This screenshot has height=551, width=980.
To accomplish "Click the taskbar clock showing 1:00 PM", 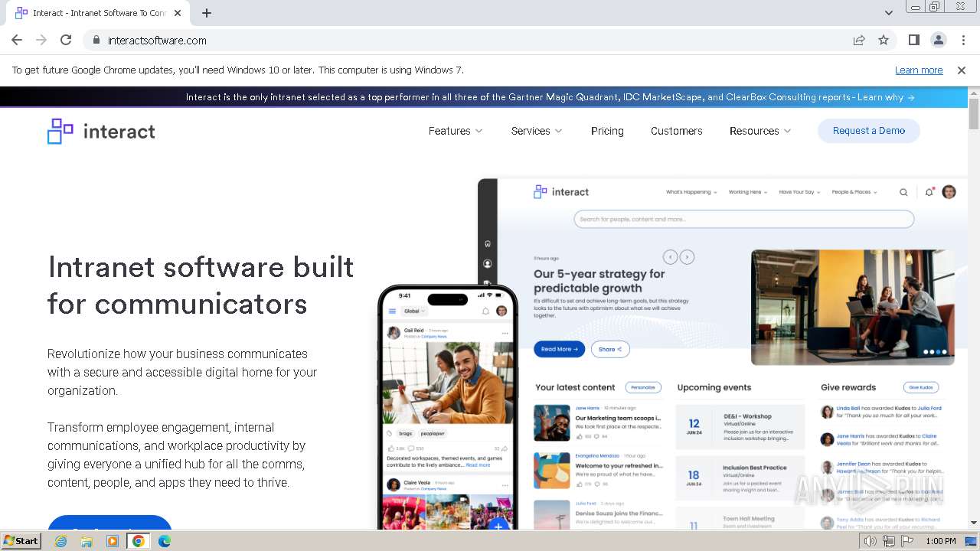I will click(x=941, y=541).
